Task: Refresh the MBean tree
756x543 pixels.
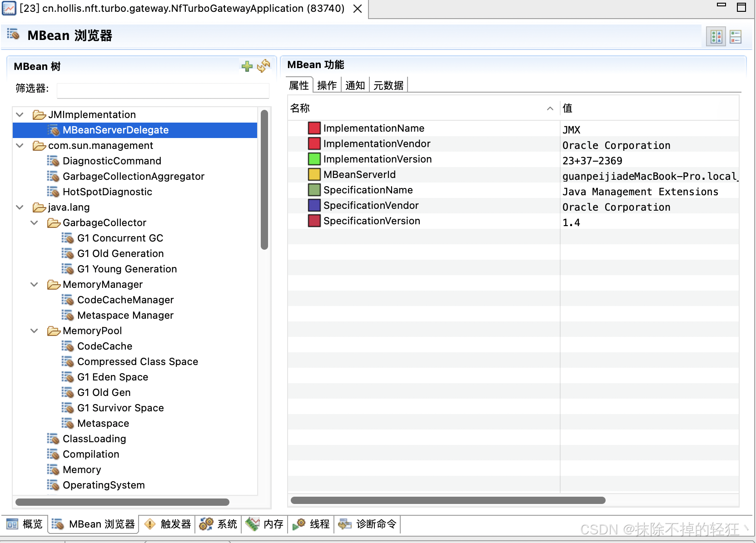Action: (263, 66)
